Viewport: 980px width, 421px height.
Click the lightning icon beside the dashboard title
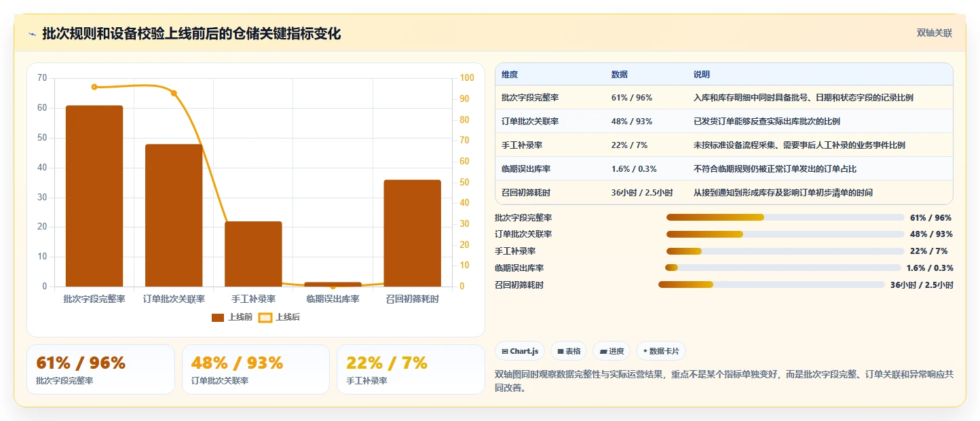pyautogui.click(x=32, y=34)
